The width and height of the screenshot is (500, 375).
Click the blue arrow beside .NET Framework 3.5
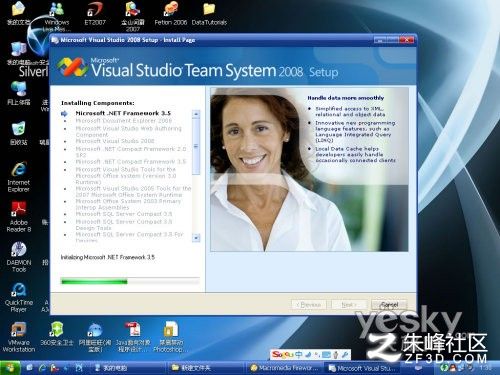point(64,114)
